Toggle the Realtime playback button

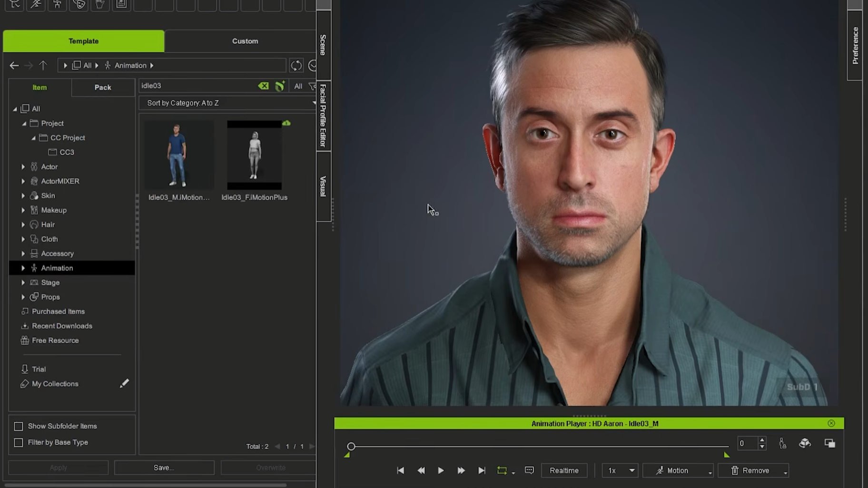(x=564, y=470)
